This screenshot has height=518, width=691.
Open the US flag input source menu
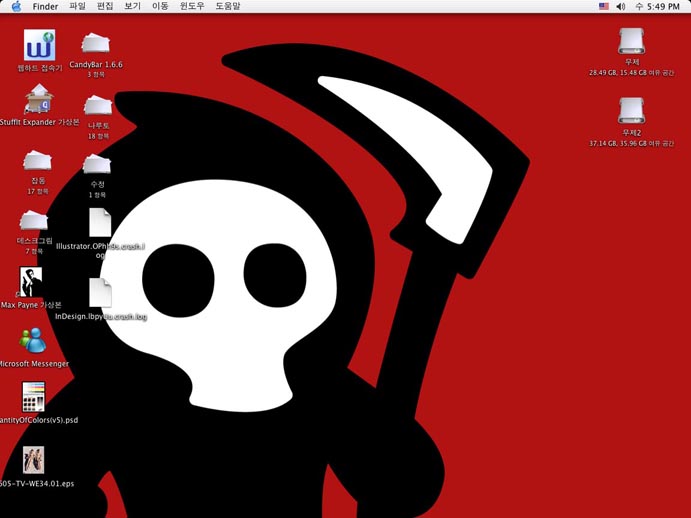click(603, 6)
